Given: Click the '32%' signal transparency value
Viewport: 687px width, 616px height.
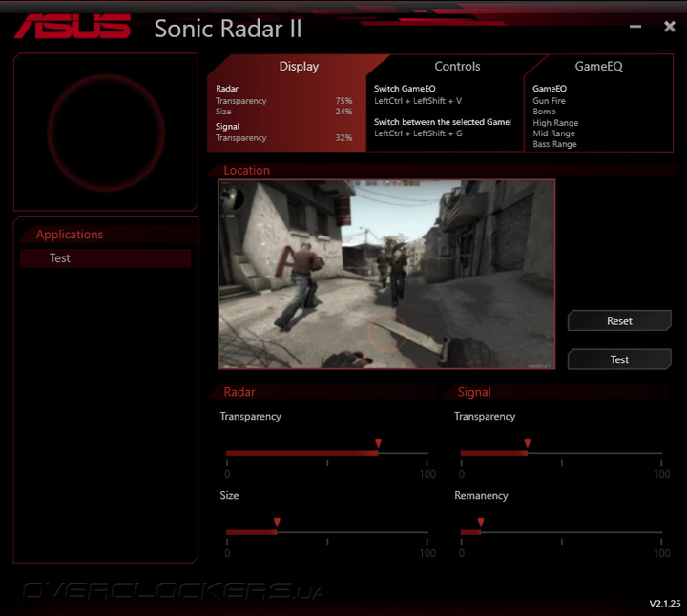Looking at the screenshot, I should pos(343,138).
